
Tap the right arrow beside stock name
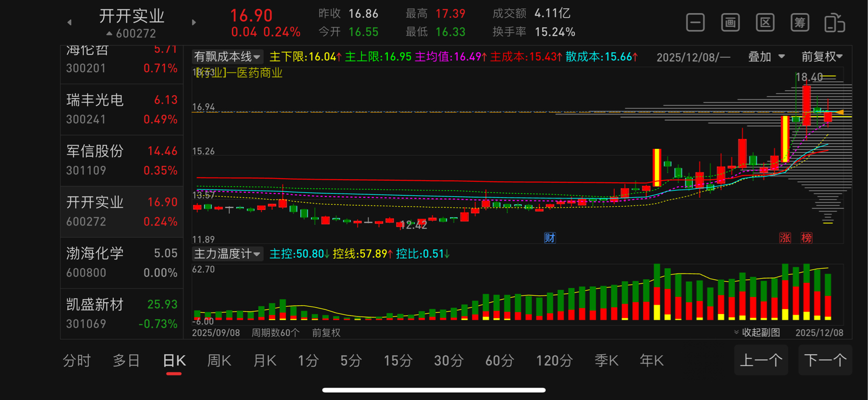pyautogui.click(x=194, y=22)
